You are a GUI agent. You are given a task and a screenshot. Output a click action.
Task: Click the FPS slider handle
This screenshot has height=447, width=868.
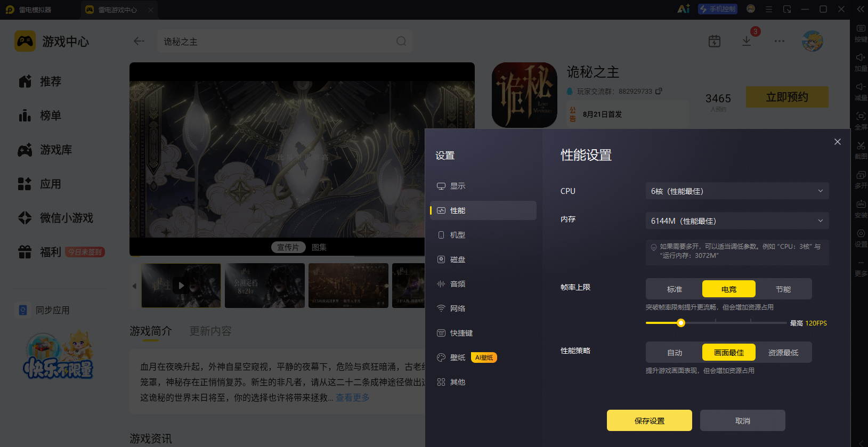[681, 323]
